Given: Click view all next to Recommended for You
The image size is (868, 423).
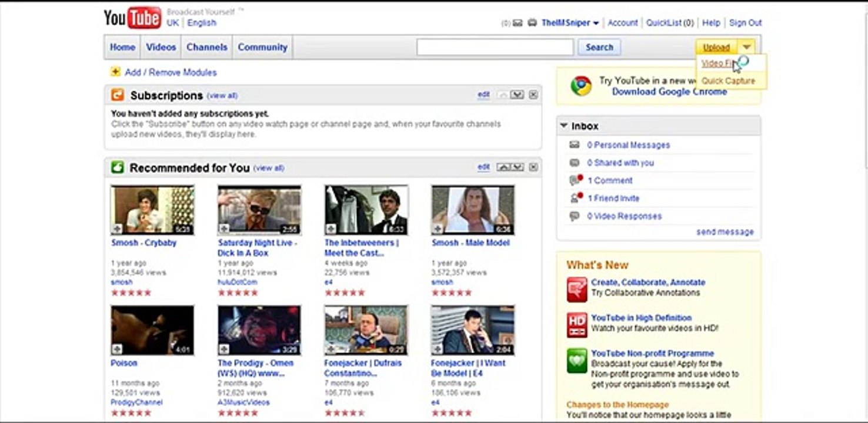Looking at the screenshot, I should point(269,168).
